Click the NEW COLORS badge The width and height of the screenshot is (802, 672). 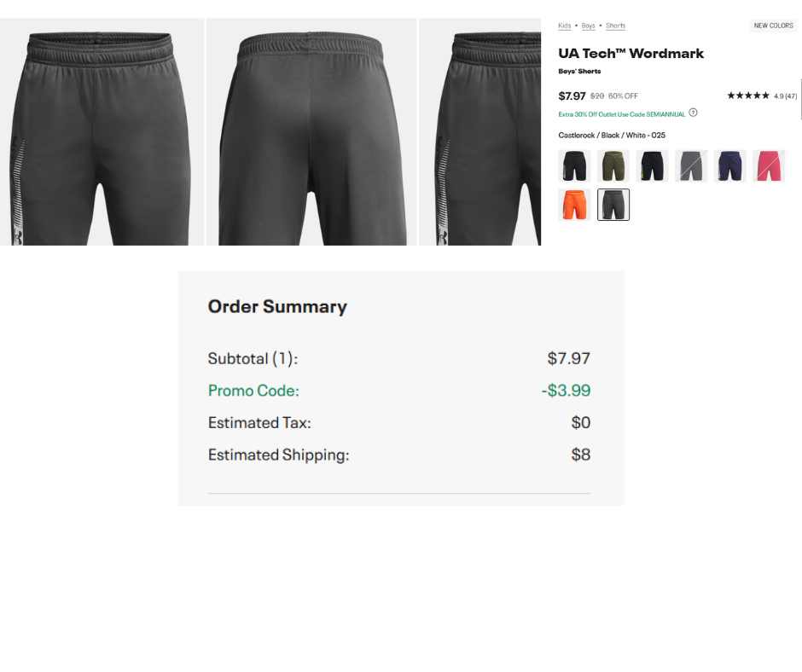coord(773,26)
